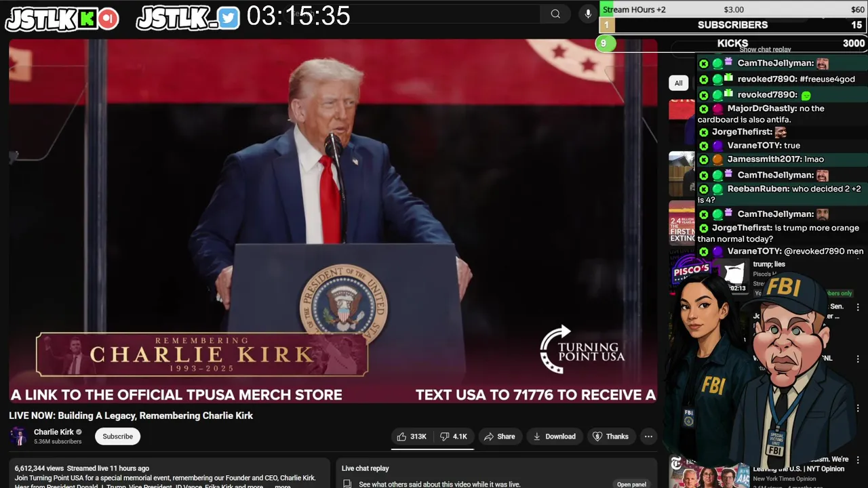
Task: Subscribe to the Charlie Kirk channel
Action: (117, 436)
